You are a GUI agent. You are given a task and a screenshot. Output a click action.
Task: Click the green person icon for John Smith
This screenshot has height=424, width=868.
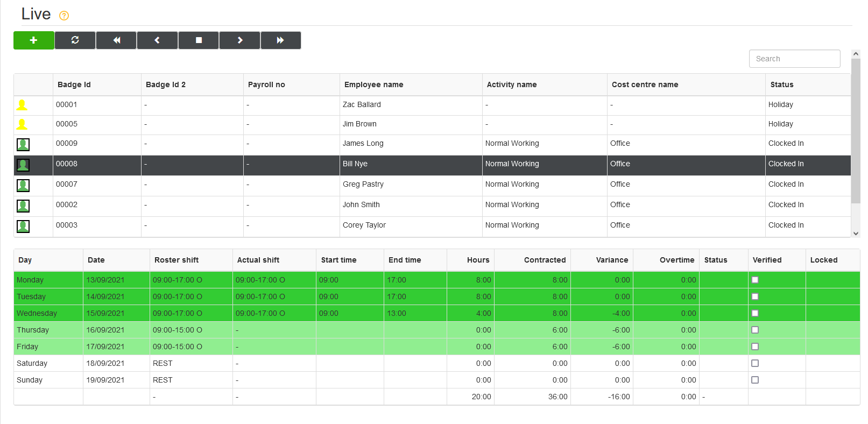pyautogui.click(x=23, y=206)
